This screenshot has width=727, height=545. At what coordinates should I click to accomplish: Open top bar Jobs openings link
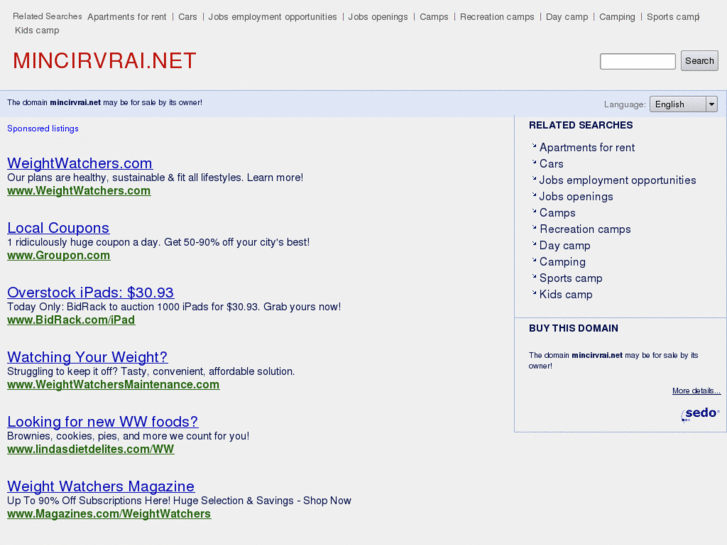[x=378, y=17]
